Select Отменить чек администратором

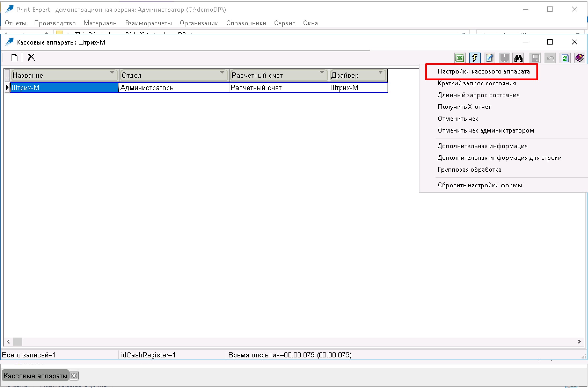pos(486,130)
